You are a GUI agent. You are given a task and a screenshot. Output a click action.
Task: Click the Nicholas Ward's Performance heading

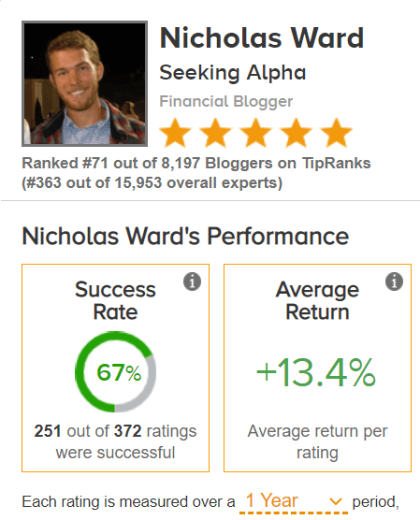tap(185, 236)
